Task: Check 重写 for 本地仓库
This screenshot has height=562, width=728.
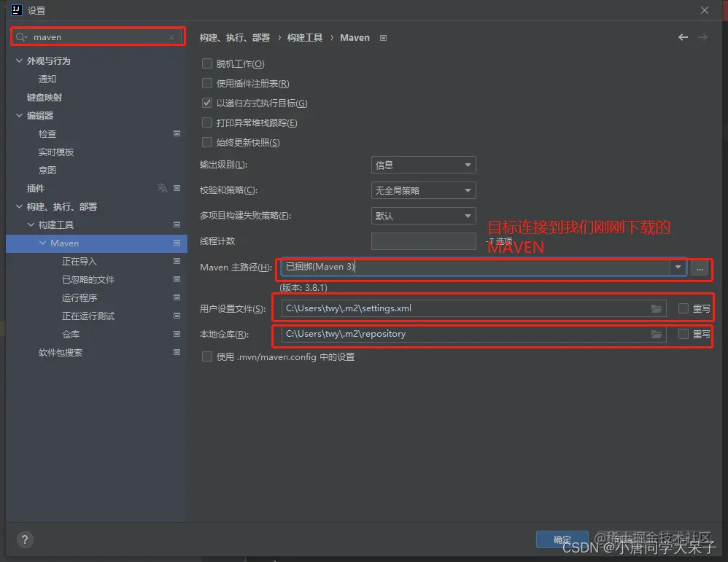Action: pyautogui.click(x=683, y=334)
